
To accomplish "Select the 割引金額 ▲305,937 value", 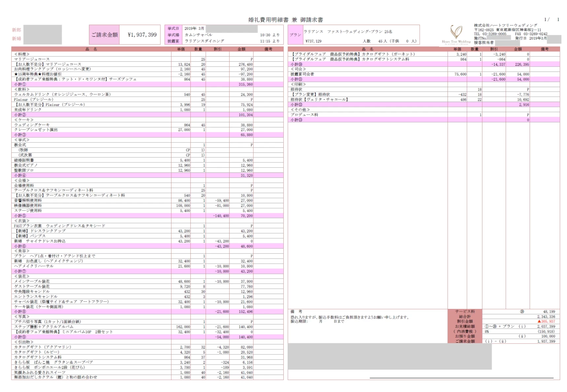I will tap(546, 321).
